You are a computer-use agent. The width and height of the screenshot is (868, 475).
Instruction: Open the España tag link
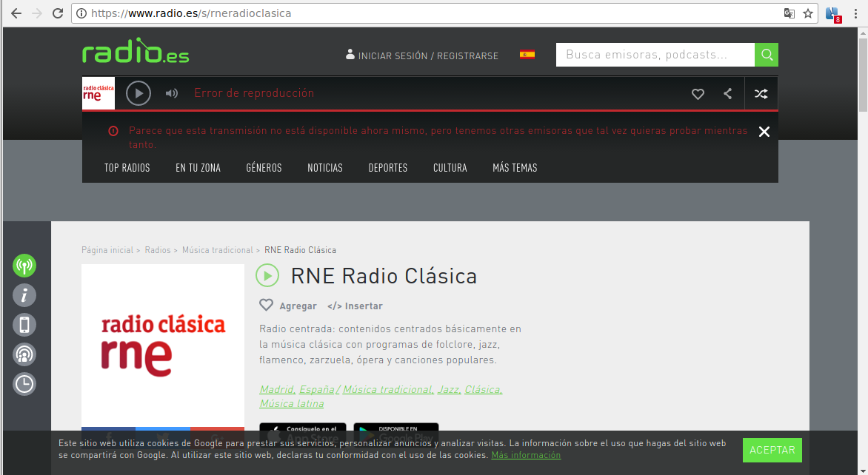pos(317,390)
